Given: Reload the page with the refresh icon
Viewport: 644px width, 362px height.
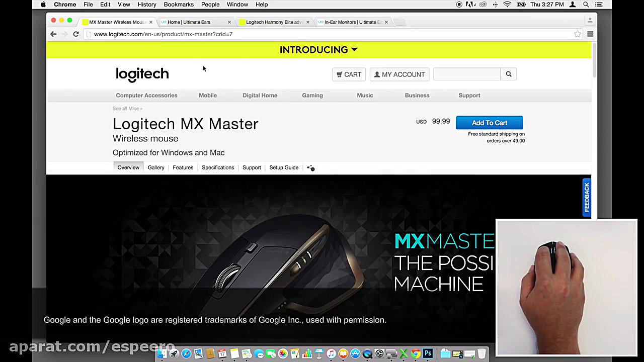Looking at the screenshot, I should pyautogui.click(x=76, y=34).
